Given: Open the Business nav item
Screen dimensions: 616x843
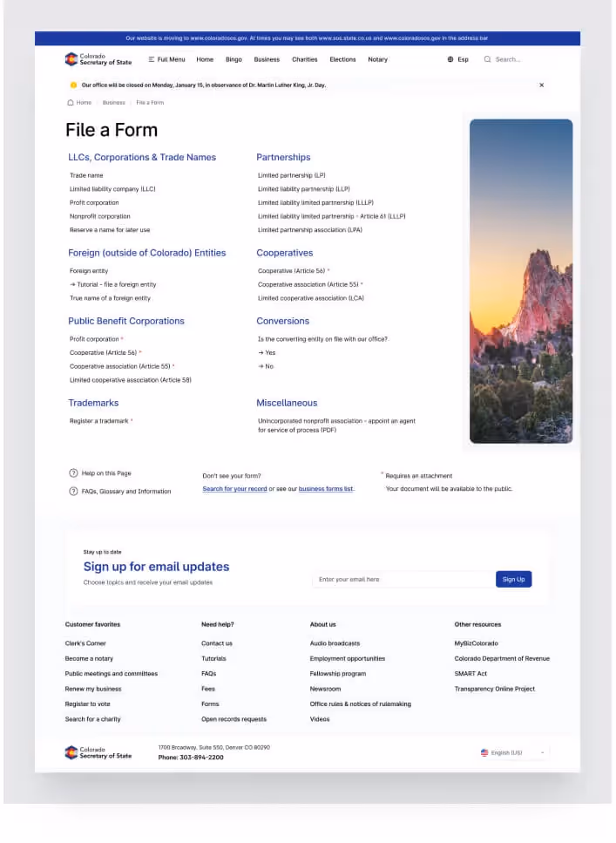Looking at the screenshot, I should [x=267, y=59].
